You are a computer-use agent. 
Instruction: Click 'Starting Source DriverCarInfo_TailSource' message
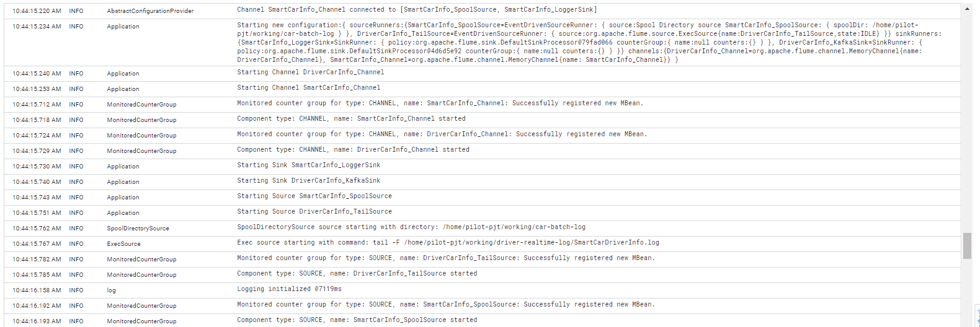[314, 212]
